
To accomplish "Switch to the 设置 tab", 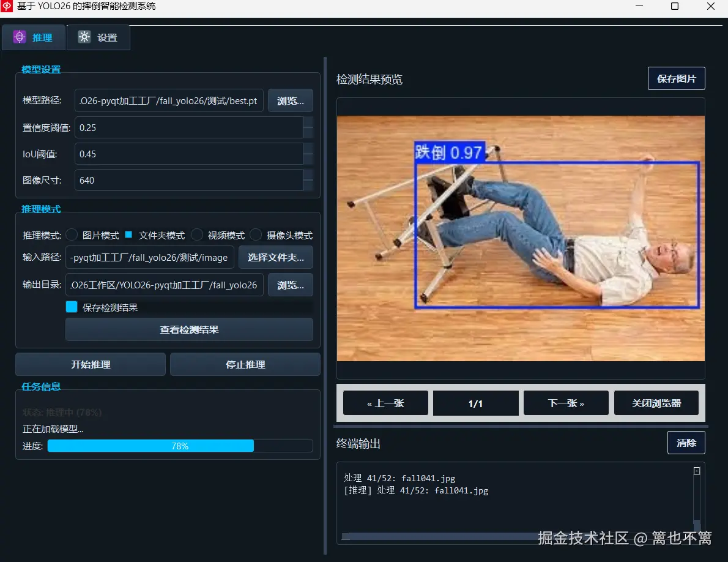I will [98, 37].
